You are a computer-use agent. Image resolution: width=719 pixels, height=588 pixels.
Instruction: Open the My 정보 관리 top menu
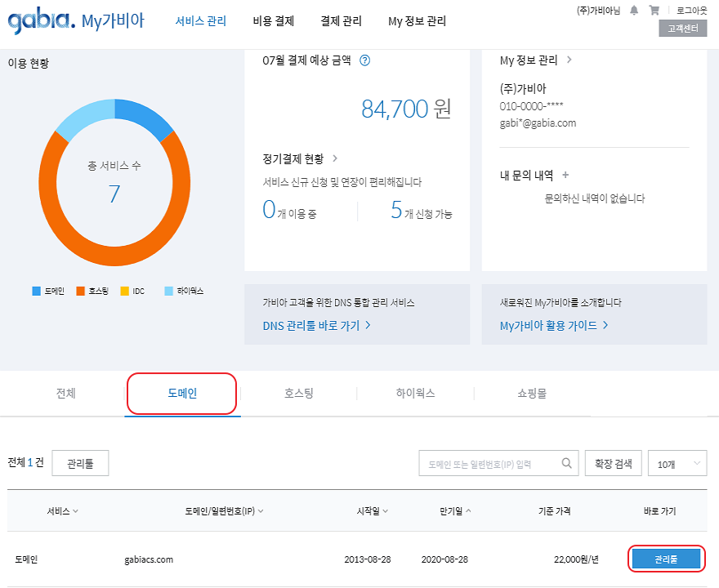417,21
